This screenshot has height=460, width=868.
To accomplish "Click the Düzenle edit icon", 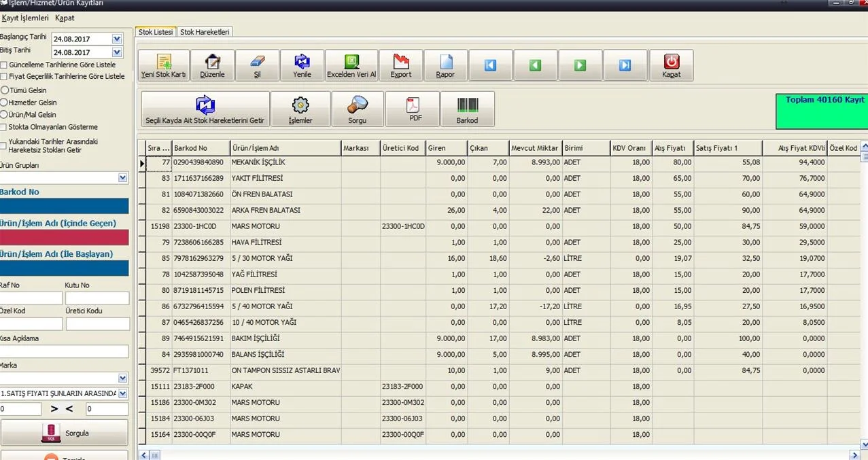I will 212,62.
